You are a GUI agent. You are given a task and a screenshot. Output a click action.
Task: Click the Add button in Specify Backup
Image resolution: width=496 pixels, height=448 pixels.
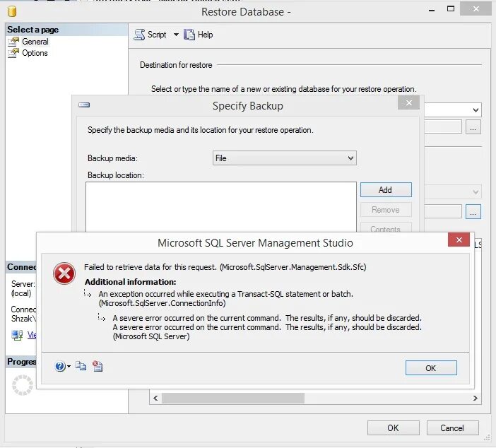point(386,189)
